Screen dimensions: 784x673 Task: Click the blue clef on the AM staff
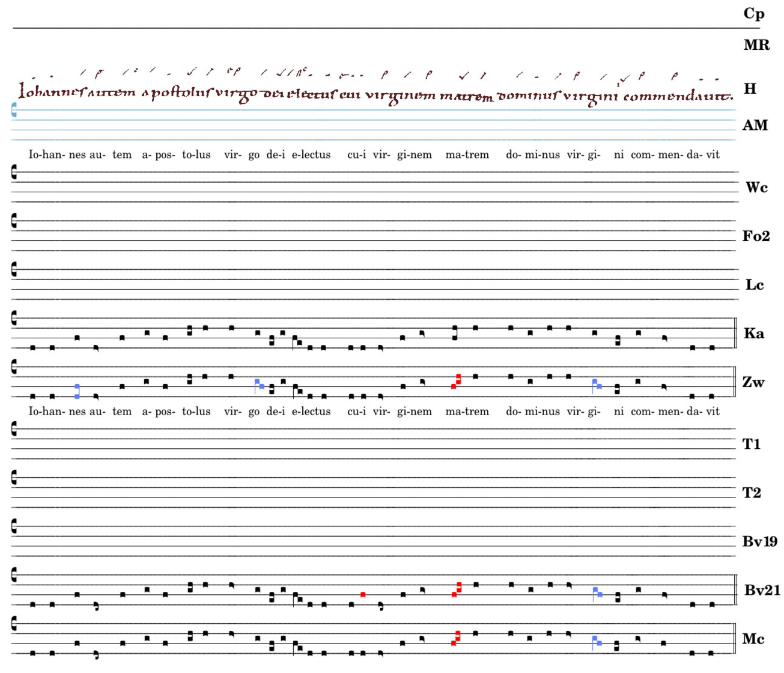pyautogui.click(x=14, y=109)
